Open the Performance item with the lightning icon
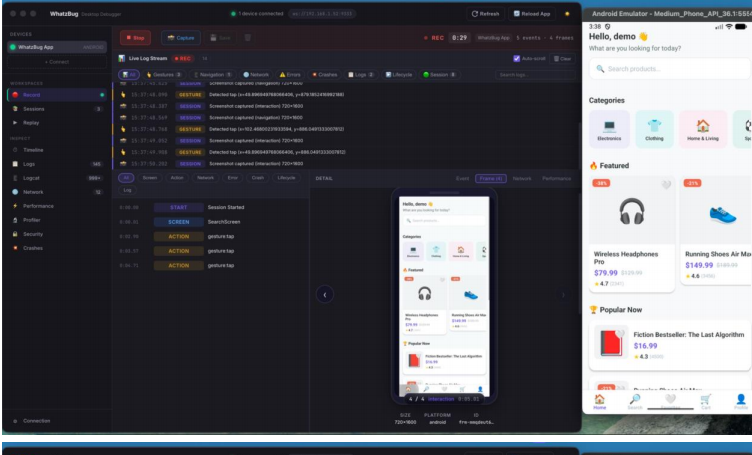752x455 pixels. (x=57, y=206)
